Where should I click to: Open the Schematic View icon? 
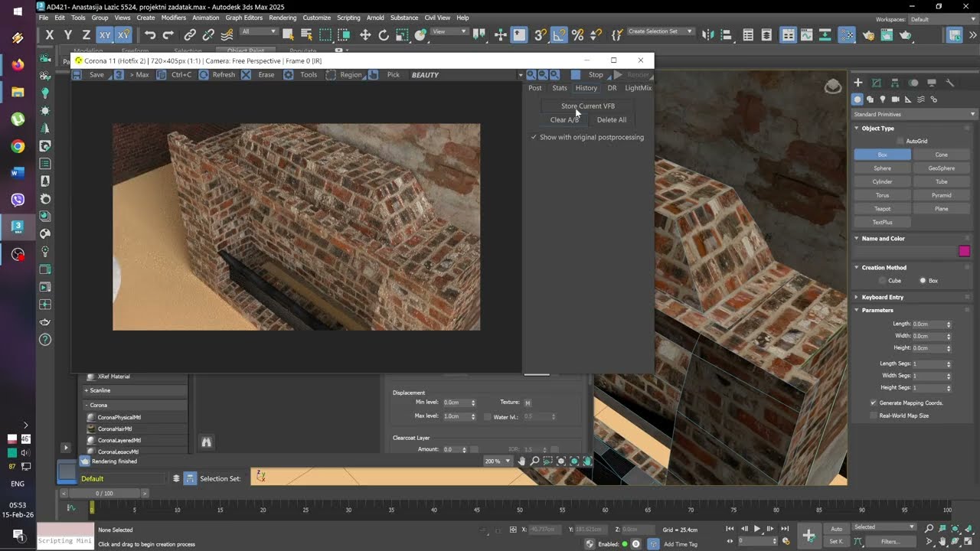click(x=825, y=34)
